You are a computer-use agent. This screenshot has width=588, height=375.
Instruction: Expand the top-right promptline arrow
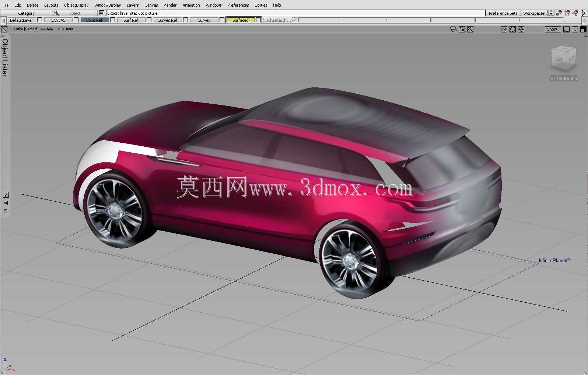pos(584,13)
